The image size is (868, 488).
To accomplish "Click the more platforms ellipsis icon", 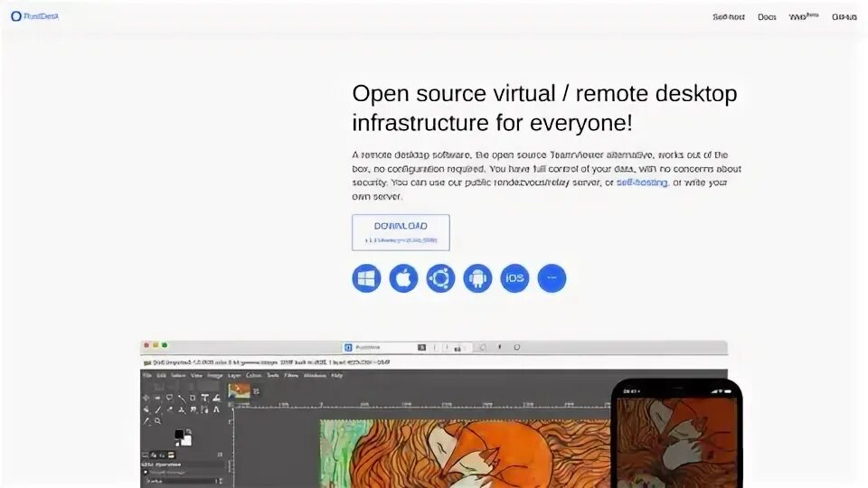I will pyautogui.click(x=552, y=278).
